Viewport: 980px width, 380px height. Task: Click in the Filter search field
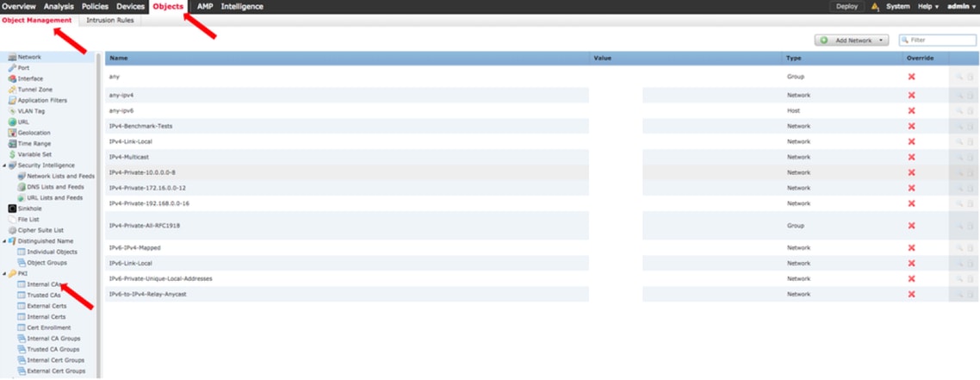pos(937,40)
